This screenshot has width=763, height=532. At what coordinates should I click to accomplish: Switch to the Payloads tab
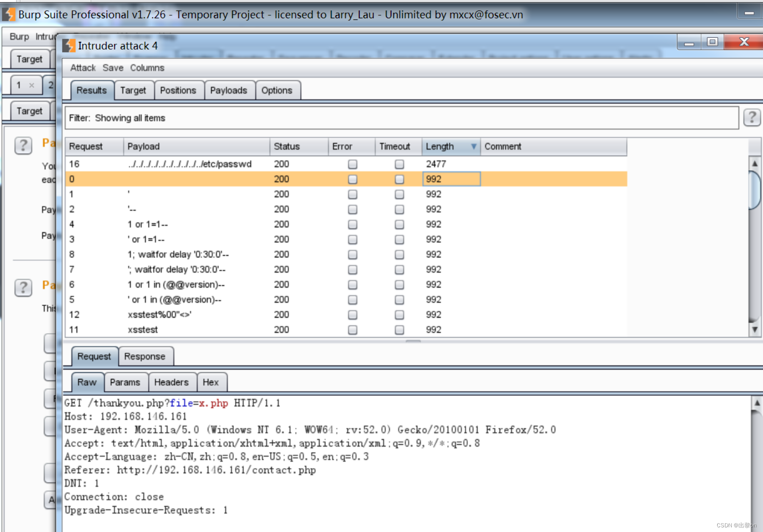point(229,90)
